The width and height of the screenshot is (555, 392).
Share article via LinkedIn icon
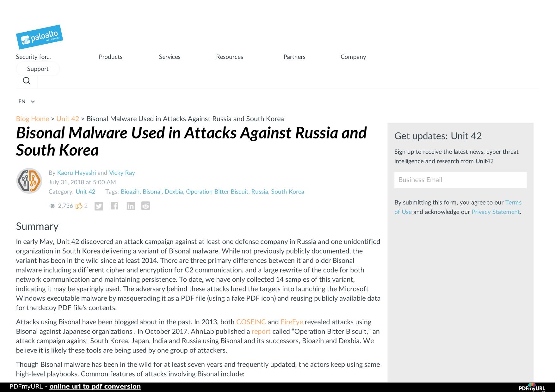click(131, 206)
